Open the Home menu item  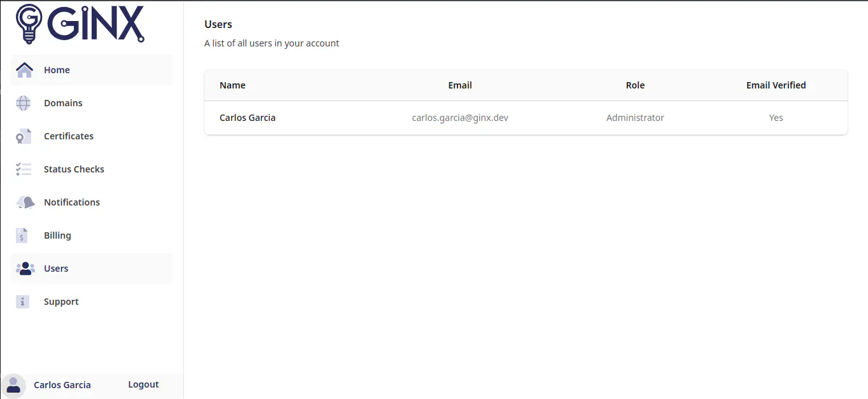click(92, 70)
